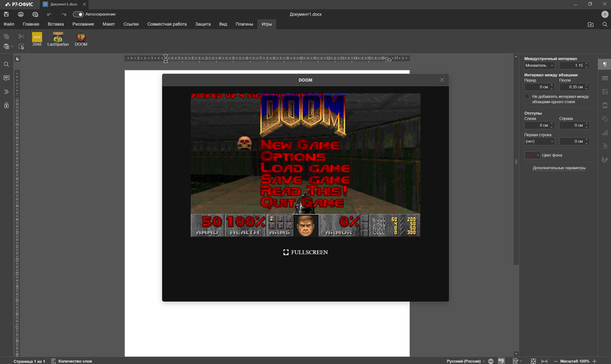Viewport: 611px width, 364px height.
Task: Open Text Art settings in right sidebar
Action: pos(605,146)
